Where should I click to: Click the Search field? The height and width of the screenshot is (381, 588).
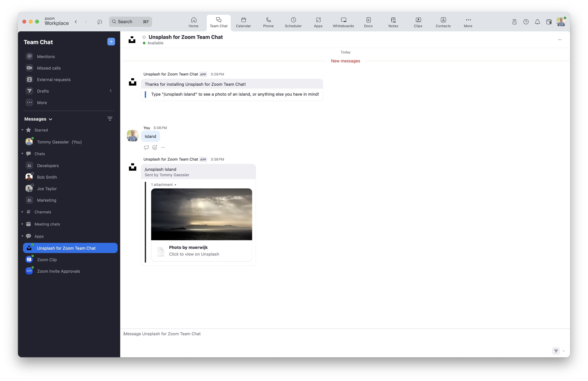coord(130,22)
